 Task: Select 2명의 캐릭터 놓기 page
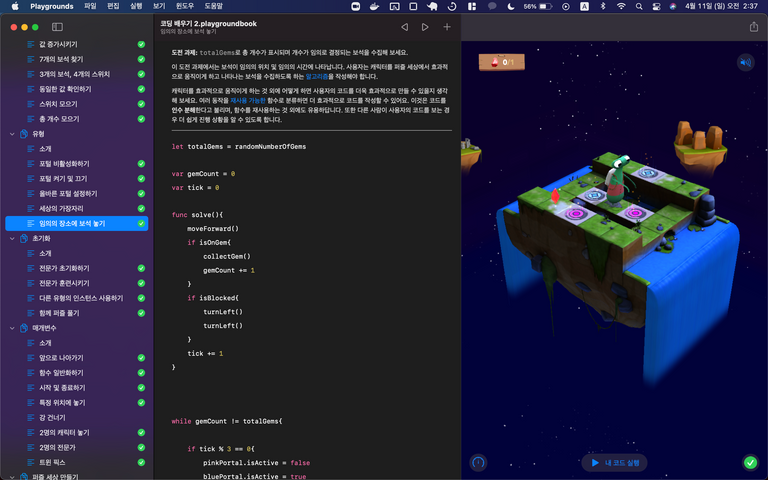tap(78, 432)
